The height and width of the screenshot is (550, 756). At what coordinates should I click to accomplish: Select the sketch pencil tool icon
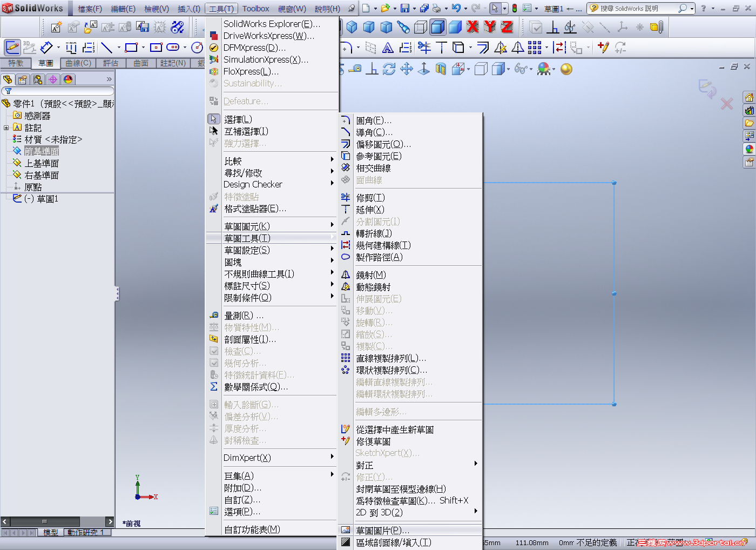pyautogui.click(x=12, y=48)
